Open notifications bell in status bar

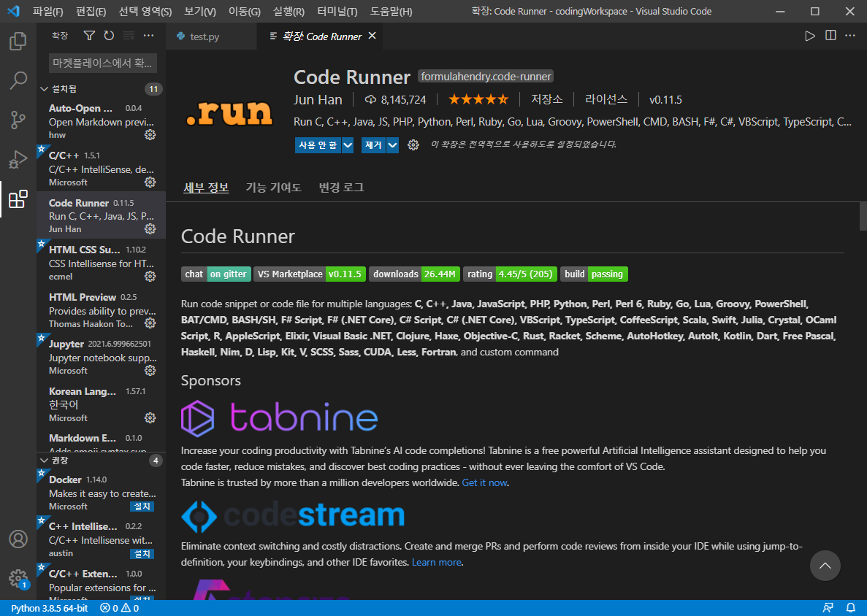[851, 608]
